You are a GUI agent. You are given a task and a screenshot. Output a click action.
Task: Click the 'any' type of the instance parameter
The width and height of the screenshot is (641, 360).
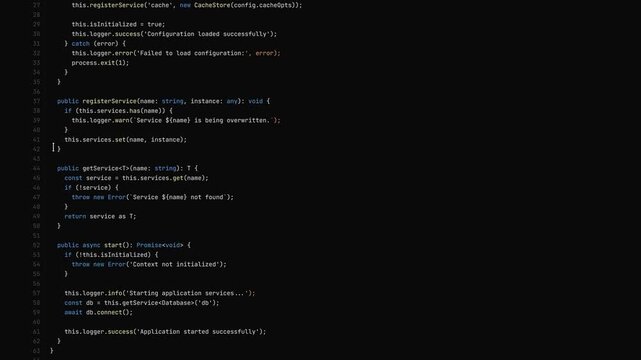[232, 101]
